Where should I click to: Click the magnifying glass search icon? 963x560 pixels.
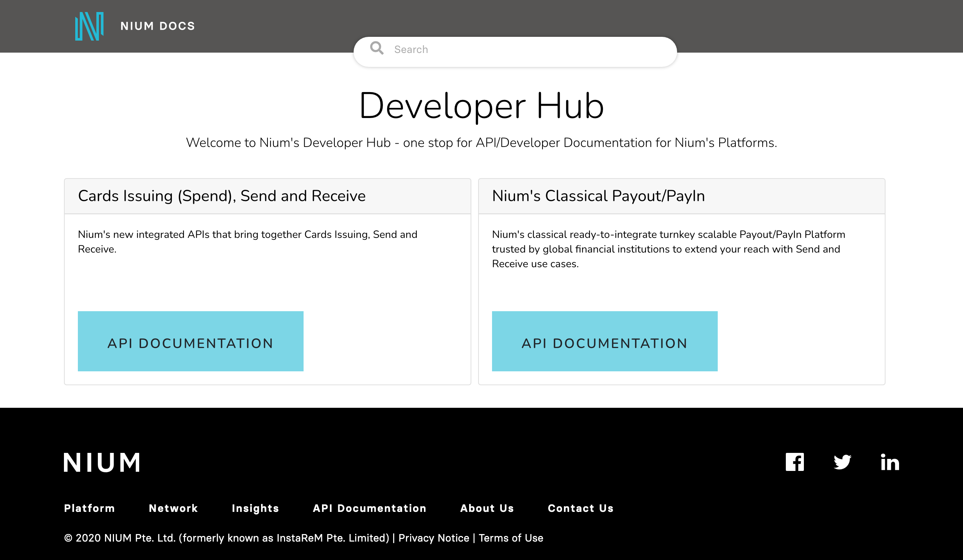377,48
